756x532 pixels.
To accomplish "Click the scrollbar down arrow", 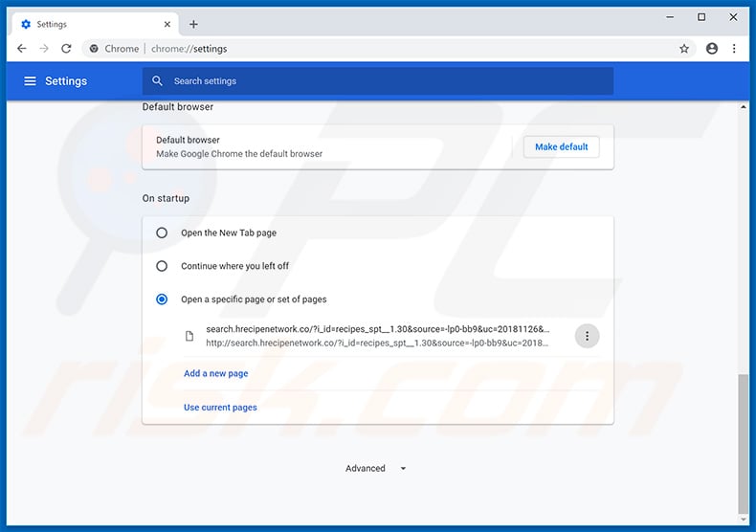I will point(743,520).
